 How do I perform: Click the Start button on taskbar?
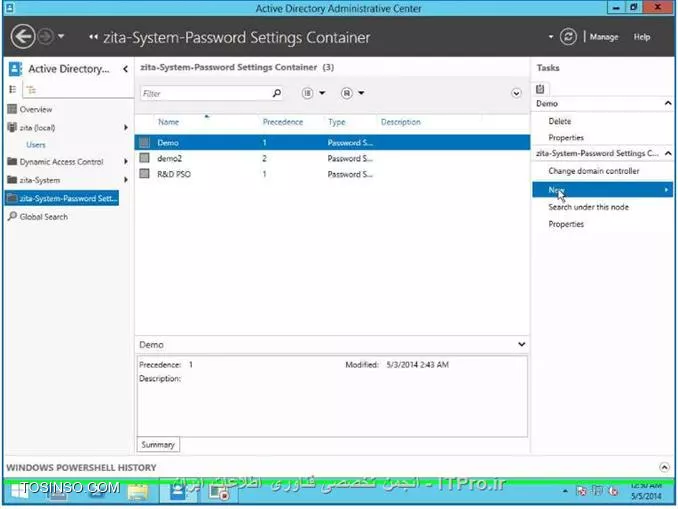click(x=17, y=491)
